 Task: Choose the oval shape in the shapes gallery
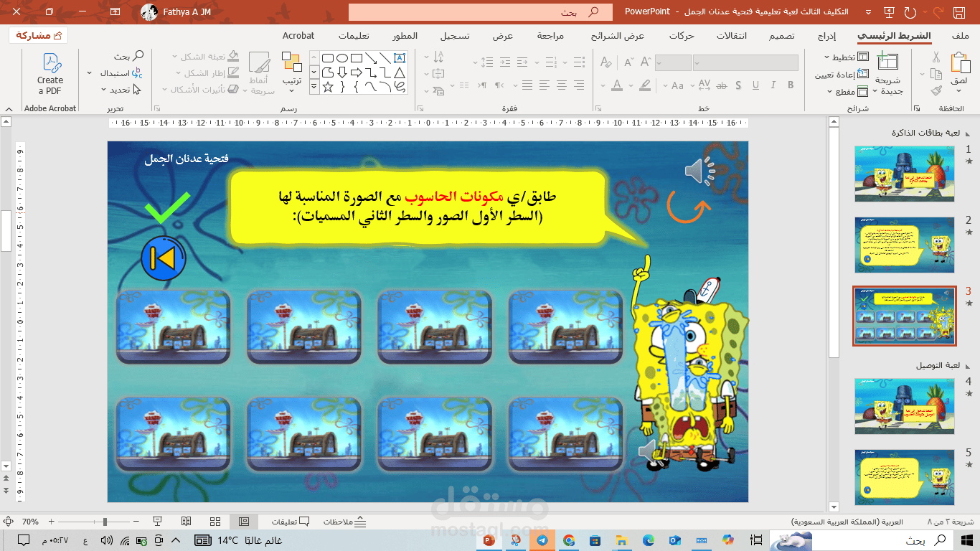342,57
